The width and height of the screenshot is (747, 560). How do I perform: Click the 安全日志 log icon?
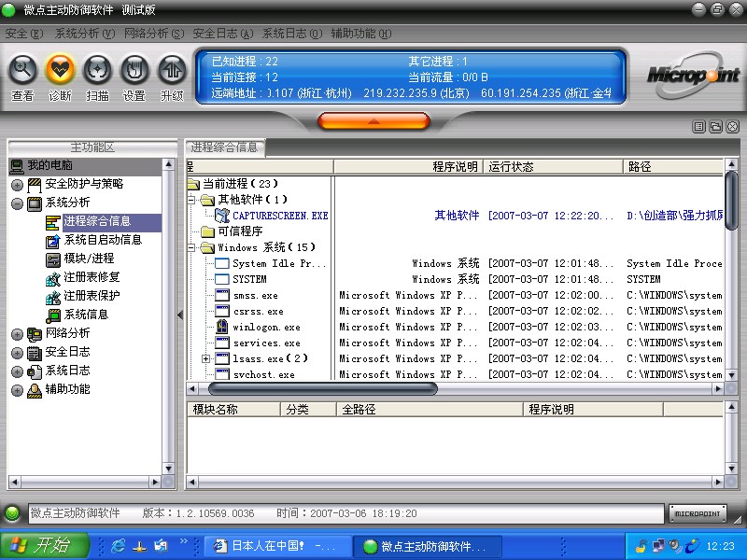(x=35, y=353)
